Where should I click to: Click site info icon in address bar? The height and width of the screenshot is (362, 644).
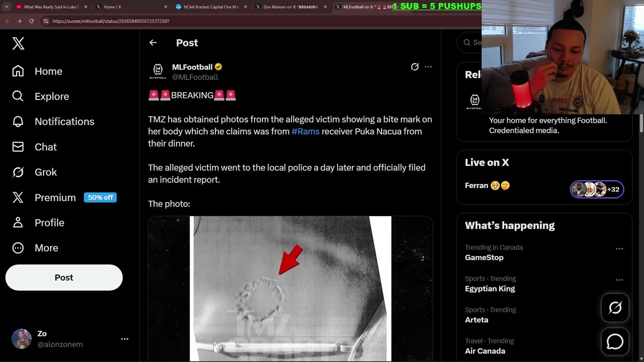click(x=46, y=21)
